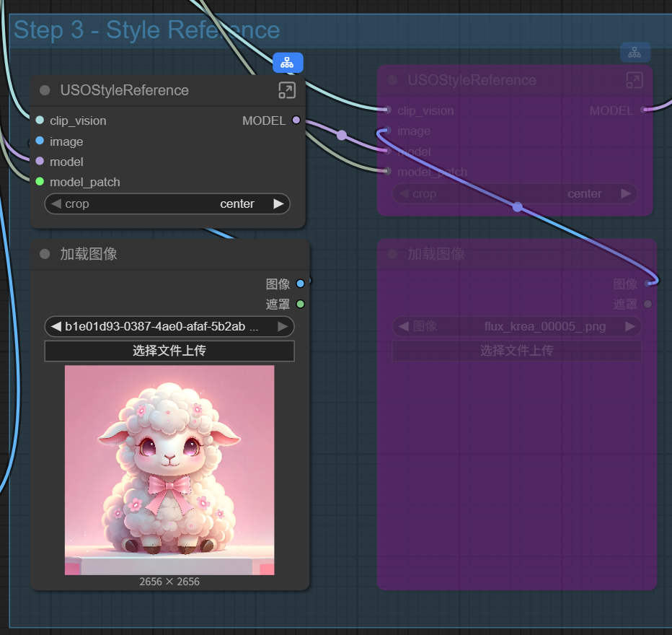This screenshot has height=635, width=672.
Task: Open the b1e01d93-0387 image file dropdown
Action: (169, 327)
